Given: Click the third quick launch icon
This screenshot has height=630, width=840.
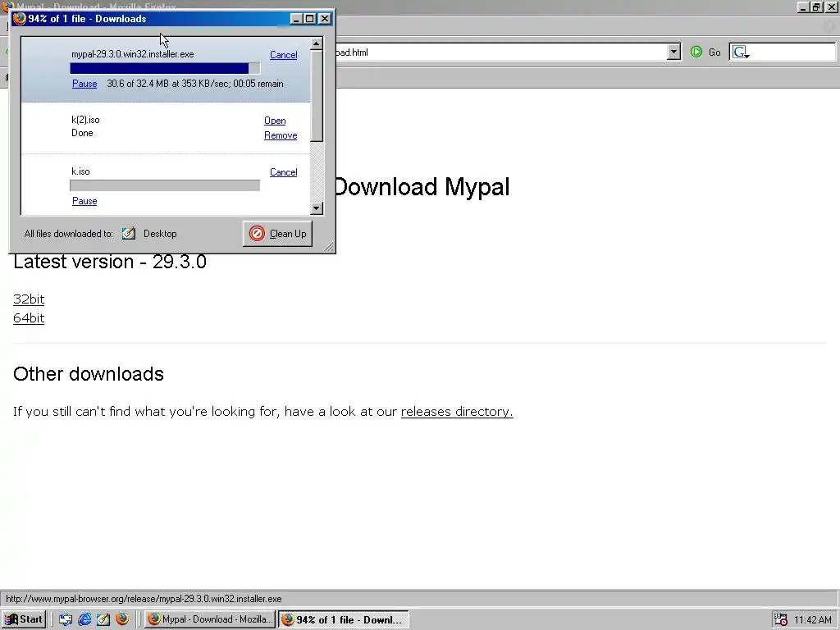Looking at the screenshot, I should (103, 619).
